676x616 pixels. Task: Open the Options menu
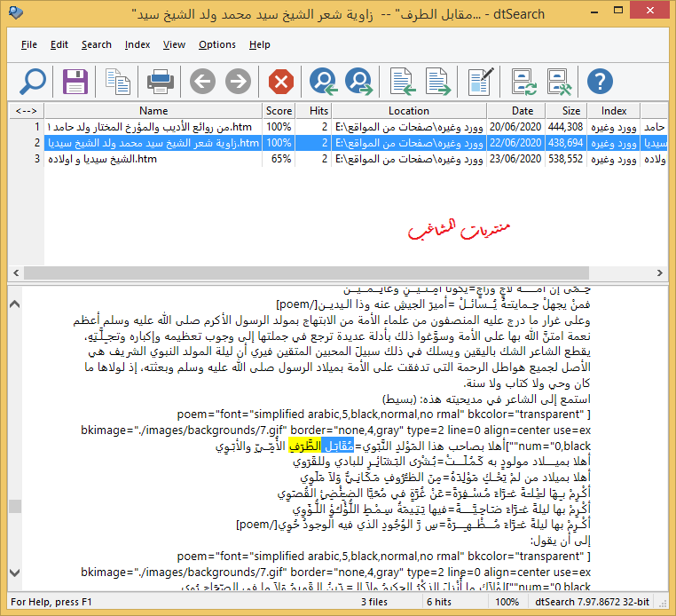pos(217,44)
